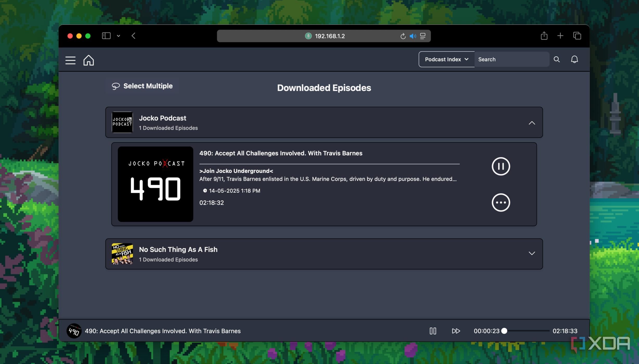Open episode title 490: Accept All Challenges Involved
This screenshot has height=364, width=639.
(281, 153)
